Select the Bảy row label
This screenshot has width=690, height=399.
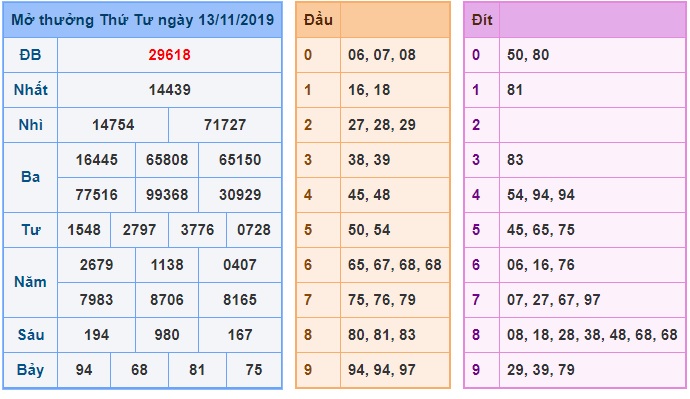click(x=30, y=370)
